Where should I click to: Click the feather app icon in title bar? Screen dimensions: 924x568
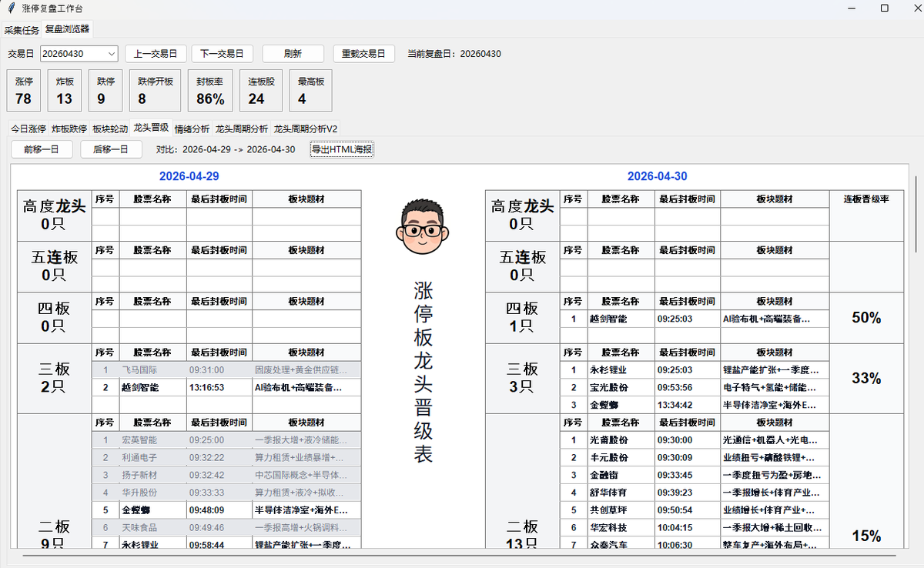[11, 8]
